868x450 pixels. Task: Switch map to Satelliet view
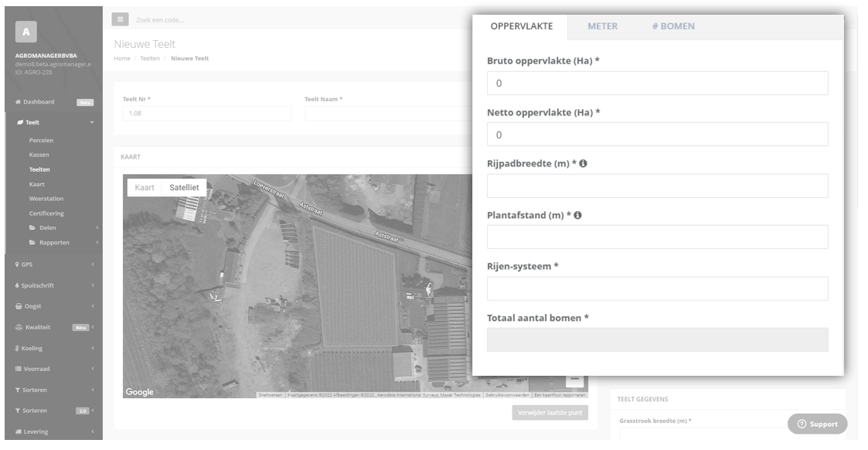184,188
